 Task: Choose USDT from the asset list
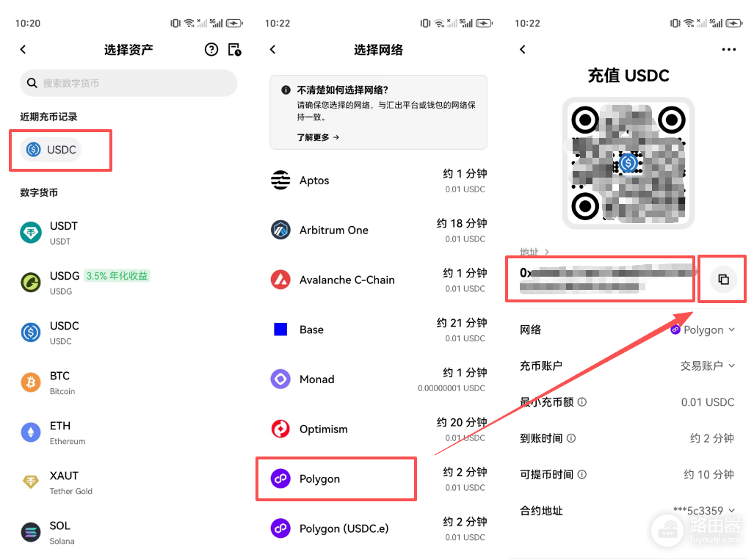[130, 233]
